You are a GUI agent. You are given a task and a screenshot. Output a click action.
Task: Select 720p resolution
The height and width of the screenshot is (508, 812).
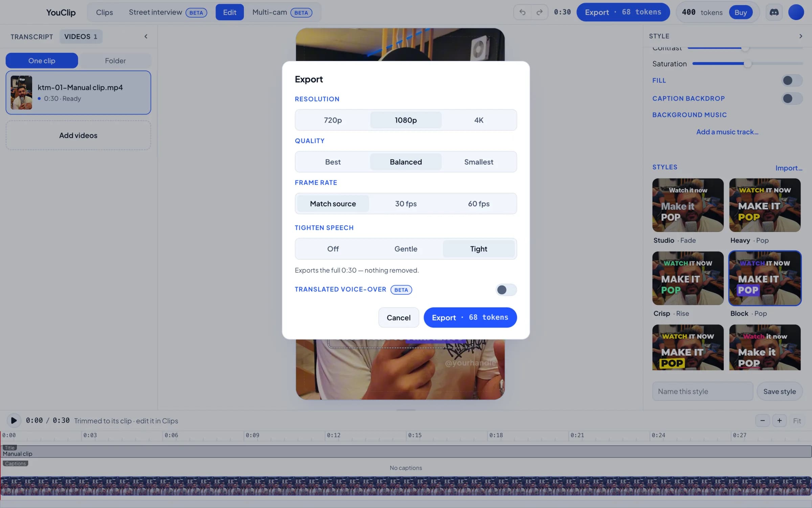tap(333, 120)
